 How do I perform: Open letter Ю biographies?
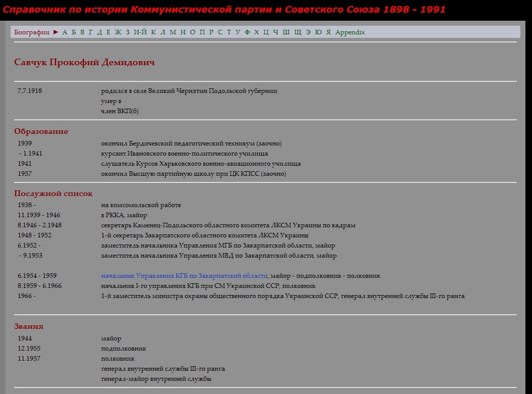(318, 32)
